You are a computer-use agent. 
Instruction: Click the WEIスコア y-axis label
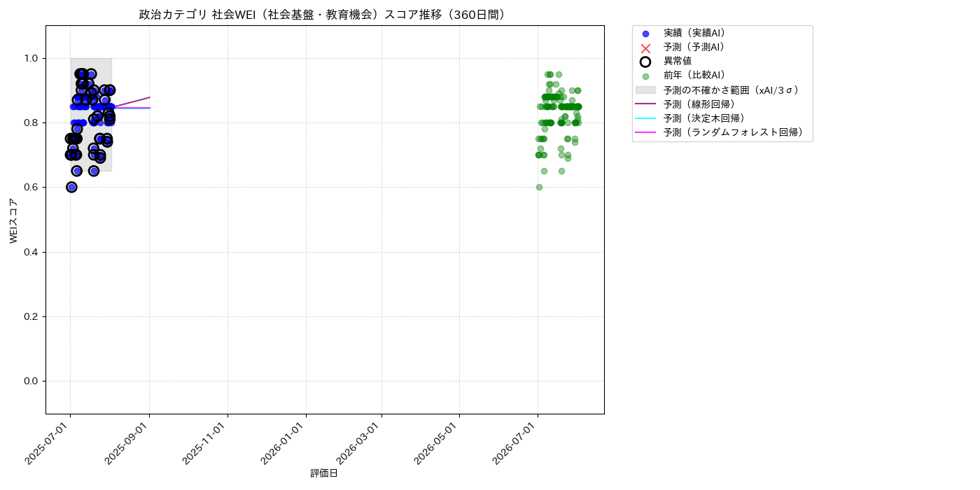pos(14,220)
